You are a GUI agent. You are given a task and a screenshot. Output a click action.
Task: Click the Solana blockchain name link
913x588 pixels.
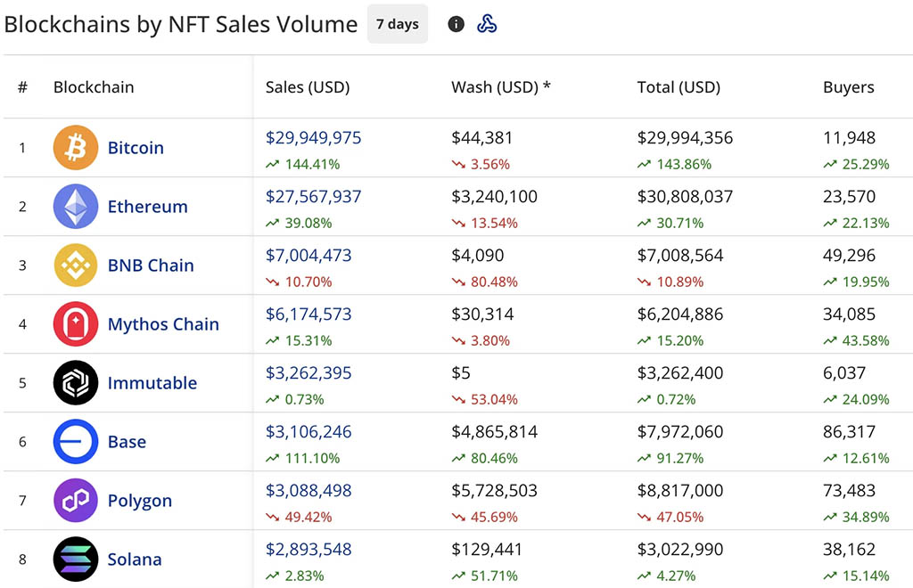tap(135, 559)
